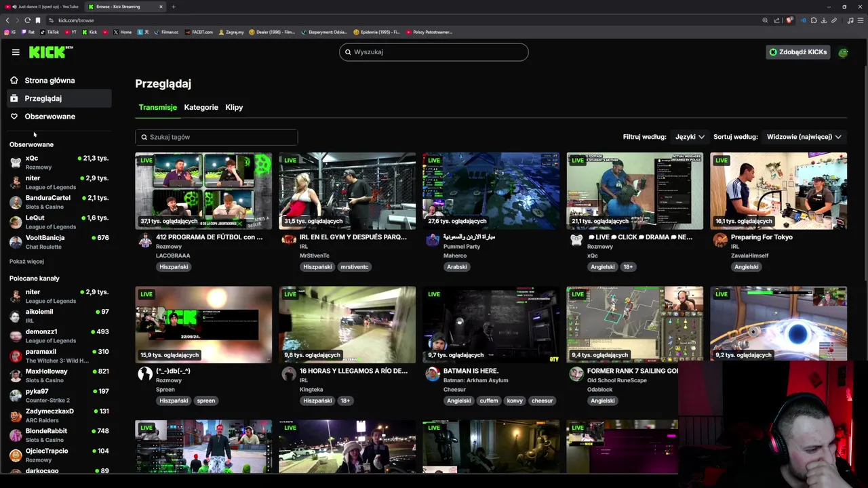
Task: Click the music note media control icon
Action: coord(850,20)
